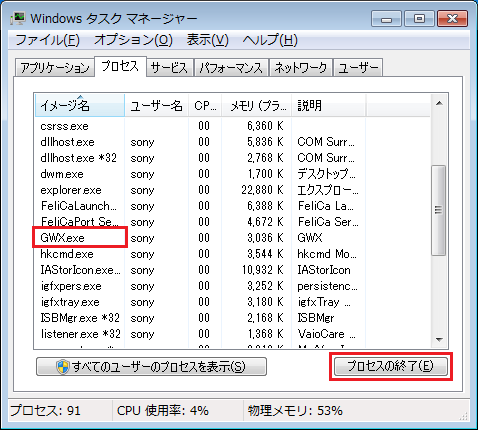Screen dimensions: 478x430
Task: Click the 10,932 K memory value
Action: pos(263,270)
